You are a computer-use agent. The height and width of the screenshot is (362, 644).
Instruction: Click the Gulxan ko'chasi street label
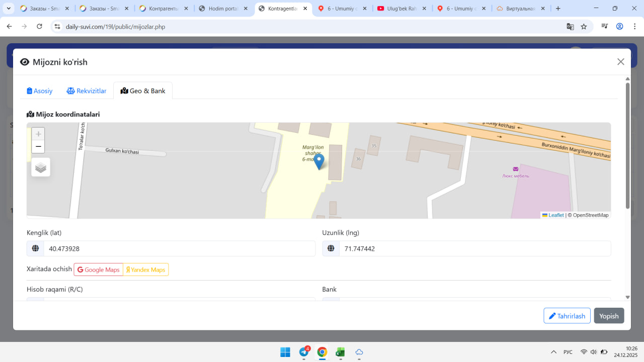[122, 150]
